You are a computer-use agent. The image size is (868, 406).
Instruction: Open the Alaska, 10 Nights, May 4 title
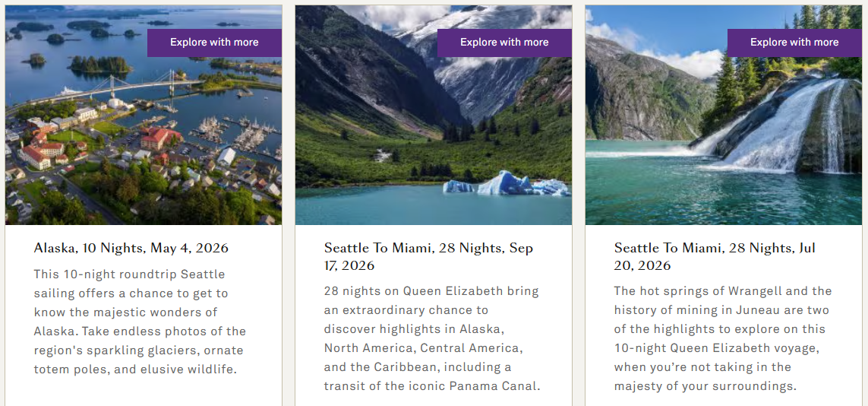131,248
